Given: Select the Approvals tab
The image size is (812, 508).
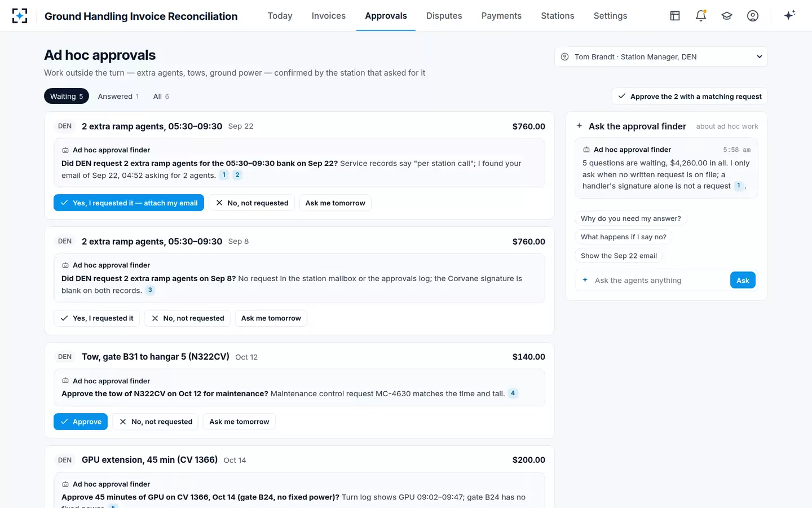Looking at the screenshot, I should (386, 16).
